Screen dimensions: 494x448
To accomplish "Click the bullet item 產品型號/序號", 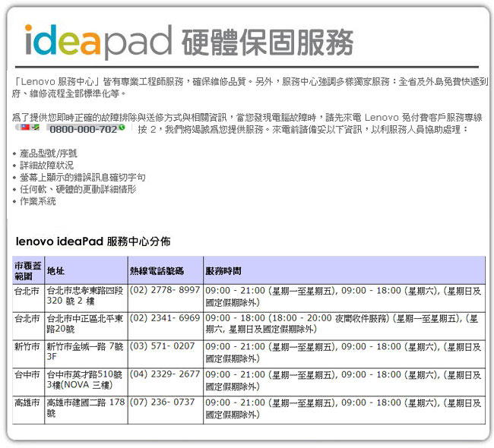I will pyautogui.click(x=49, y=153).
